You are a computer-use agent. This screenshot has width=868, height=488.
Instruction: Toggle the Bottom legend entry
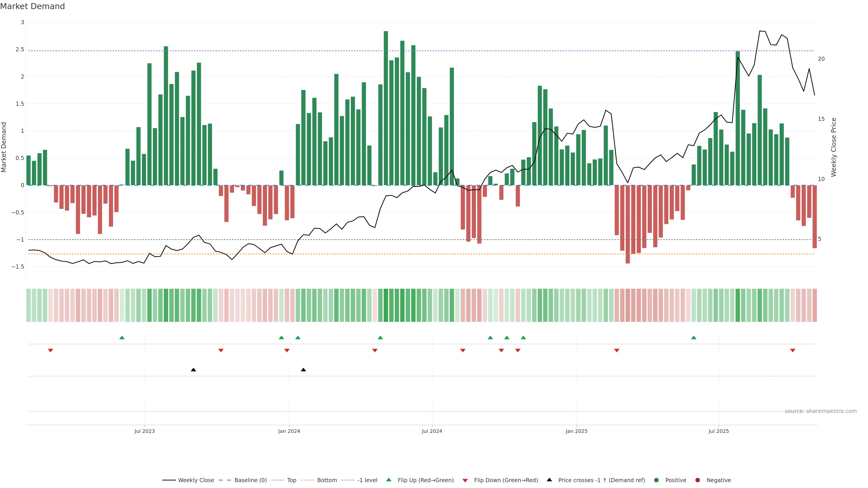click(x=327, y=480)
